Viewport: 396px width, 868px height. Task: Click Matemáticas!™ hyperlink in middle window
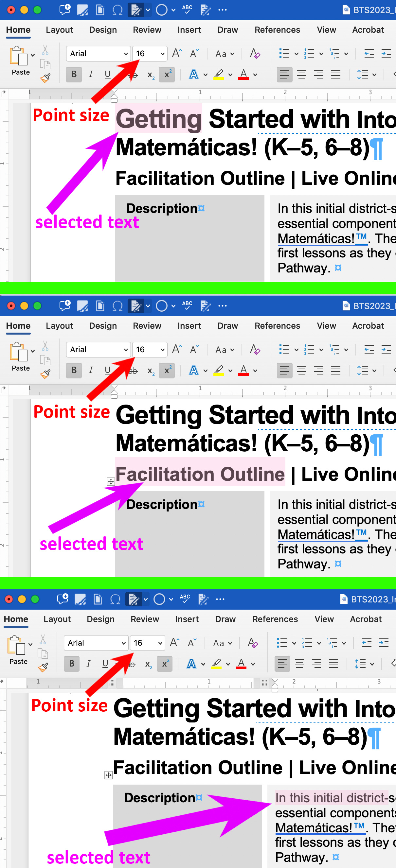pos(322,534)
